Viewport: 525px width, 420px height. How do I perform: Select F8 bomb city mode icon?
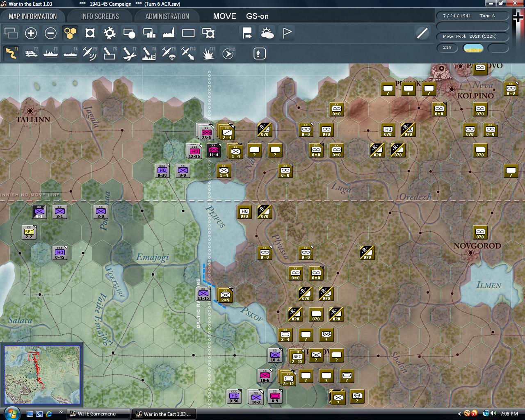[x=149, y=53]
